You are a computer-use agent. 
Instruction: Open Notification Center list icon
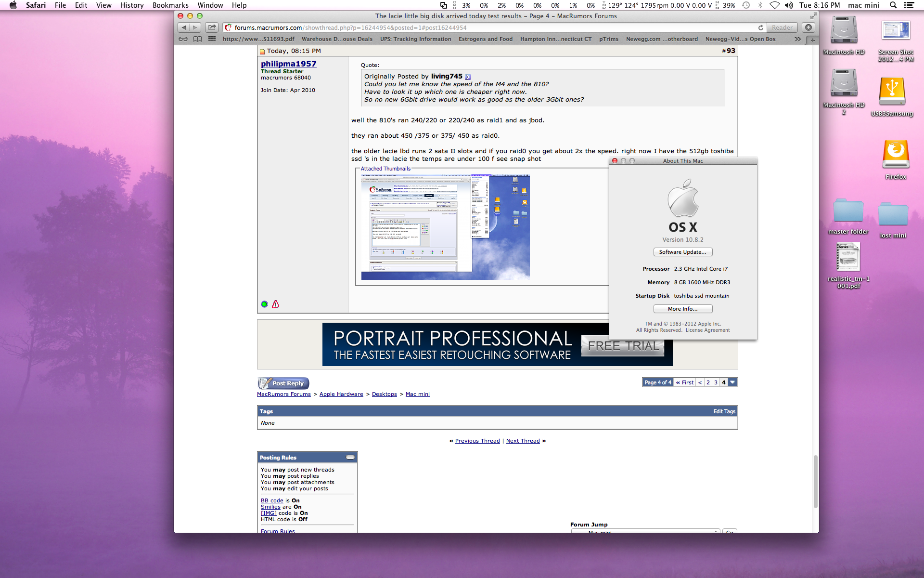[909, 5]
